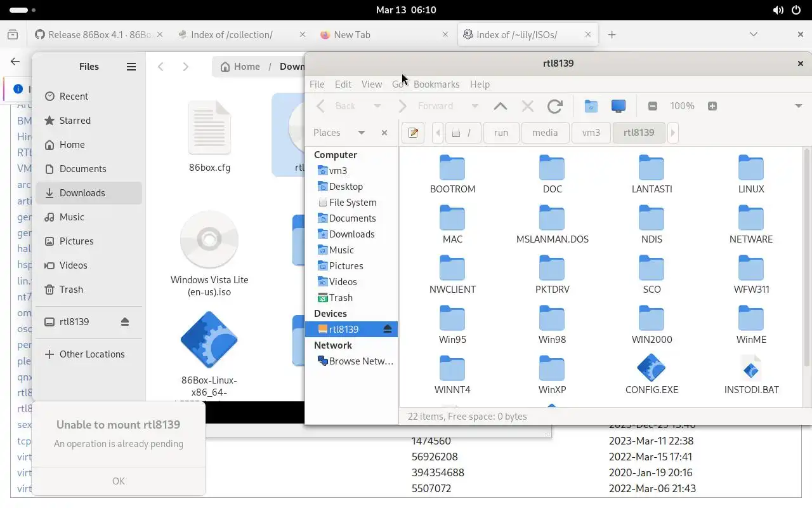The height and width of the screenshot is (508, 812).
Task: Open the Forward history dropdown arrow
Action: [x=475, y=106]
